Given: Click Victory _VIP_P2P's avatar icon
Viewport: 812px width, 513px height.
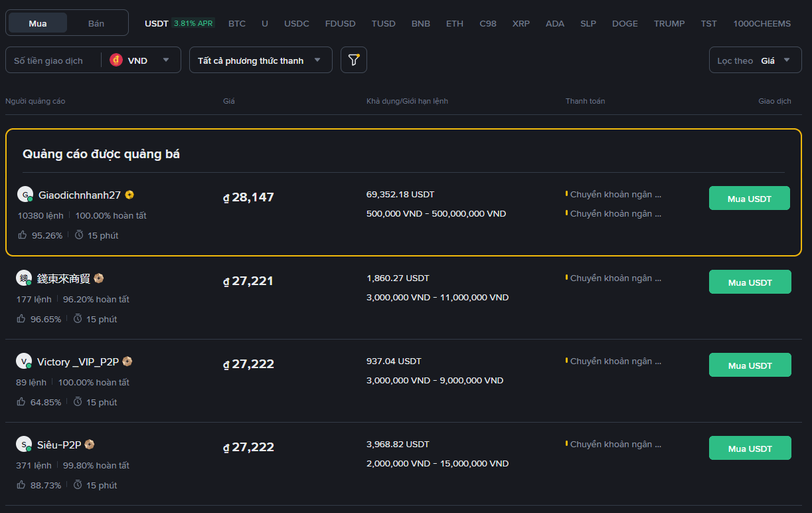Looking at the screenshot, I should click(24, 361).
